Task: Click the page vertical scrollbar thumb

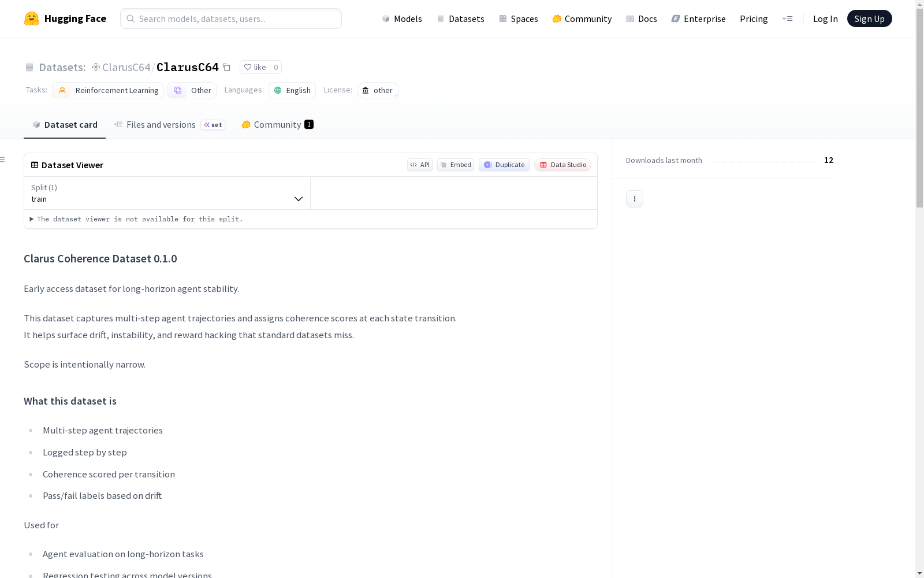Action: tap(919, 107)
